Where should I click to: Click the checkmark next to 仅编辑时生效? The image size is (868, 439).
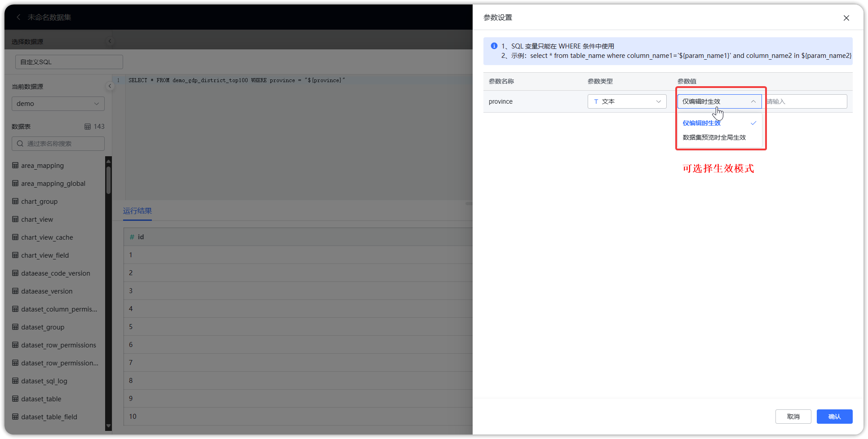point(753,123)
